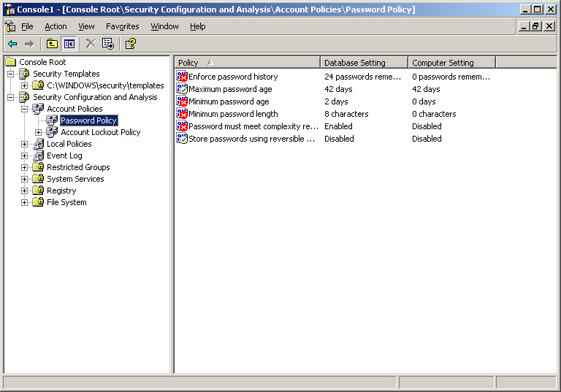Sort by the Policy column header
The width and height of the screenshot is (561, 392).
tap(246, 63)
